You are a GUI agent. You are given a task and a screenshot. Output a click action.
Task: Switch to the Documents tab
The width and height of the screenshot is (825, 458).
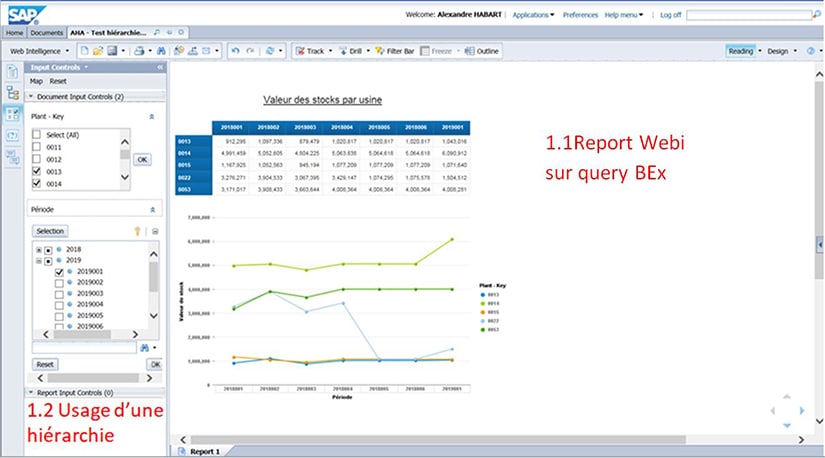click(46, 33)
